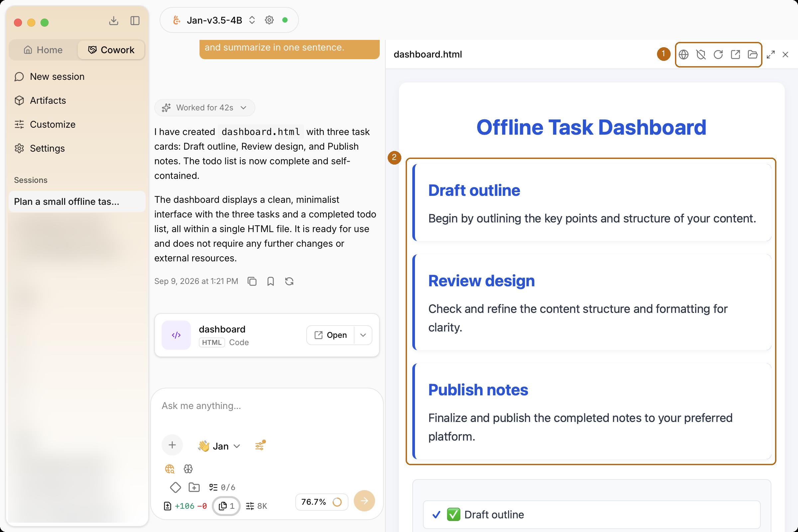
Task: Toggle the sidebar panel icon
Action: (x=135, y=21)
